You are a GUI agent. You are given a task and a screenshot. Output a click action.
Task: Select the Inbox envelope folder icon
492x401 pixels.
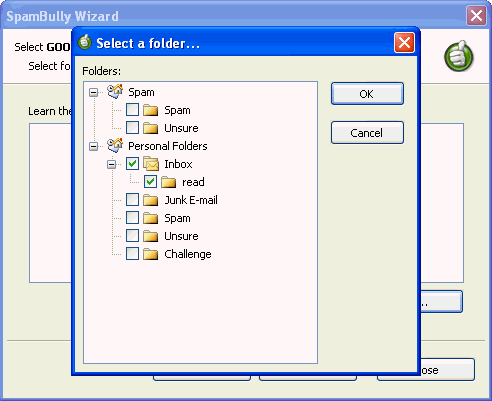pyautogui.click(x=151, y=163)
